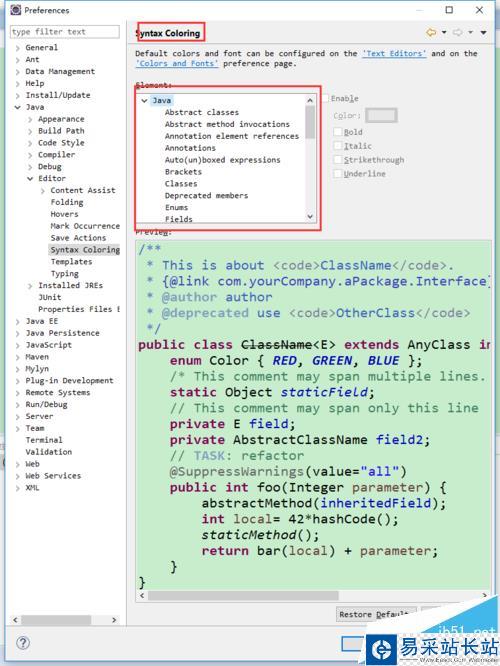The width and height of the screenshot is (500, 666).
Task: Click the help question mark icon
Action: coord(23,643)
